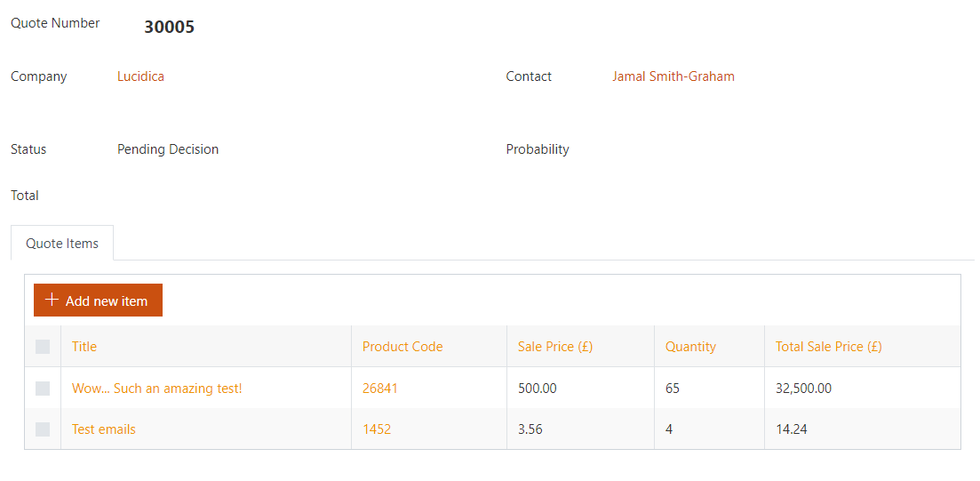This screenshot has width=980, height=481.
Task: Sort by Total Sale Price (£) header
Action: 829,347
